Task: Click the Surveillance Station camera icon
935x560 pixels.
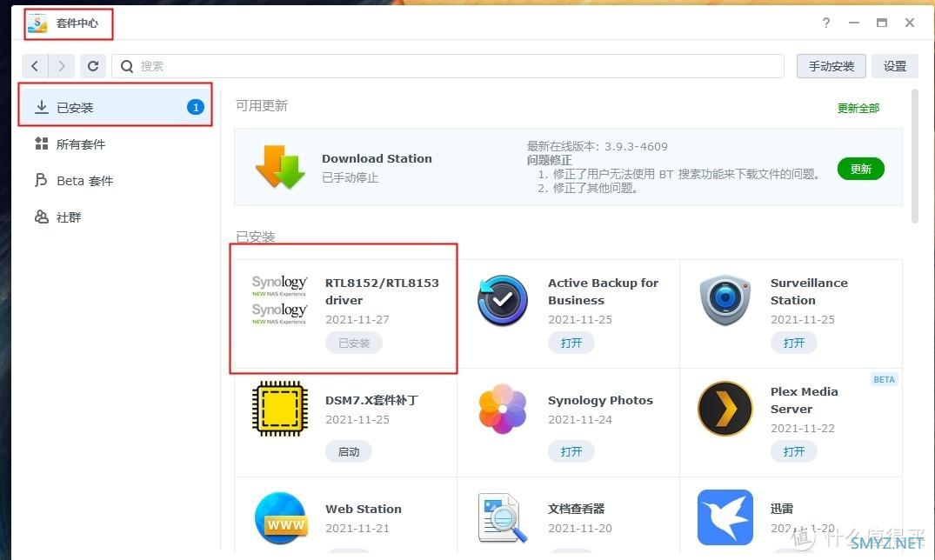Action: click(725, 300)
